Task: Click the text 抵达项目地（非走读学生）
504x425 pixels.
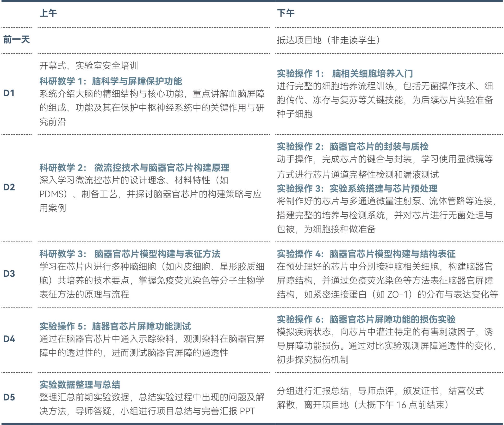Action: point(329,40)
